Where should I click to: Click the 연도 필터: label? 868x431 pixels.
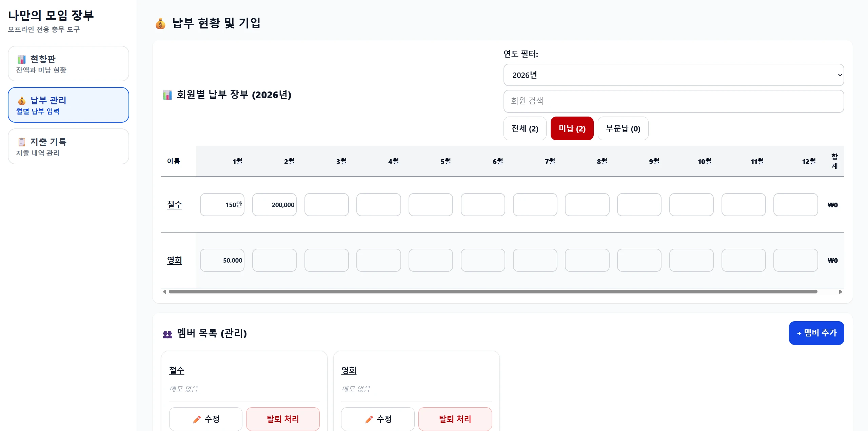click(x=521, y=54)
